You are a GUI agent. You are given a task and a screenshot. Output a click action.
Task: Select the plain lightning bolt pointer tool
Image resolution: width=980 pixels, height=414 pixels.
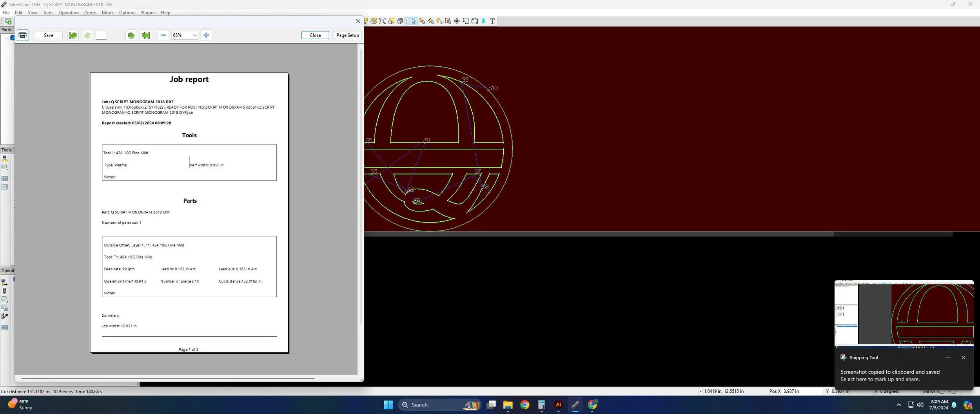point(439,21)
